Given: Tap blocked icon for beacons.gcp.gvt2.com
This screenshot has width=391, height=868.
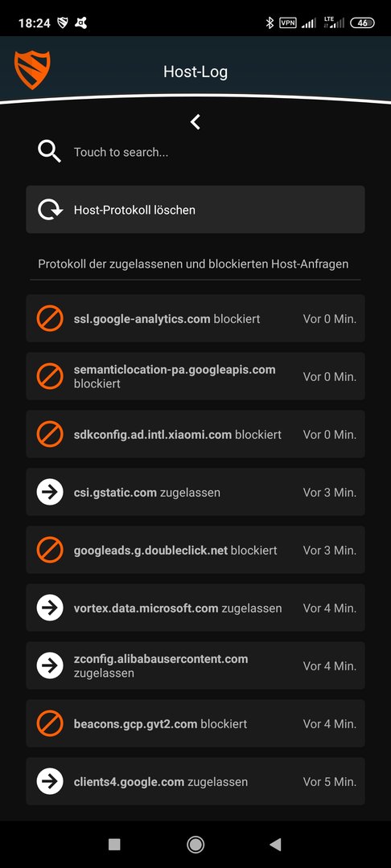Looking at the screenshot, I should (50, 723).
